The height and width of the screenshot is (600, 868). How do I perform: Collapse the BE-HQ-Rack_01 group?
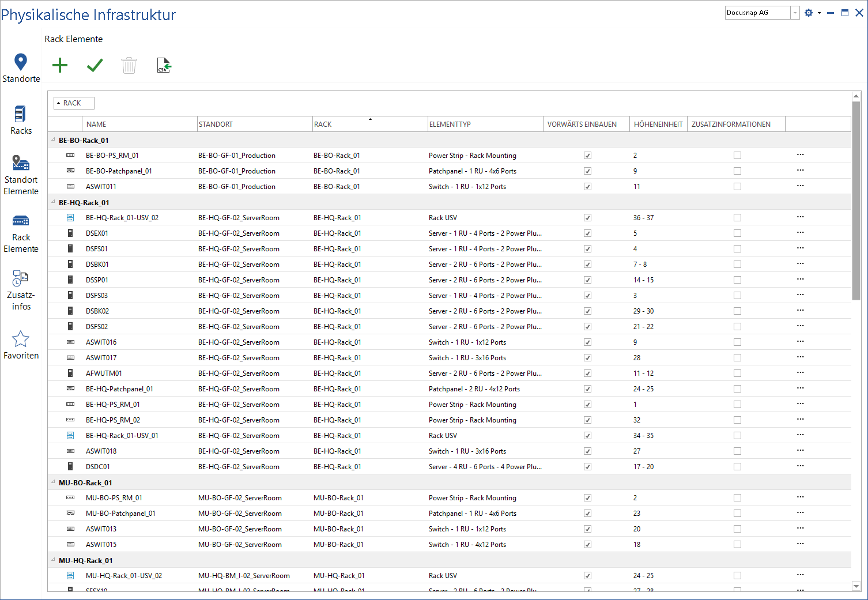pos(54,202)
